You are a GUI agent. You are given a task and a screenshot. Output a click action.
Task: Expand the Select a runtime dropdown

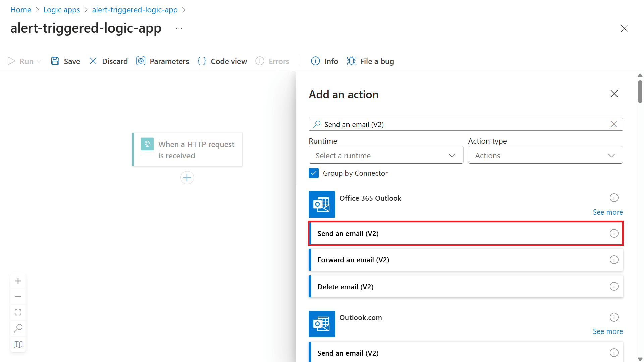[x=386, y=156]
